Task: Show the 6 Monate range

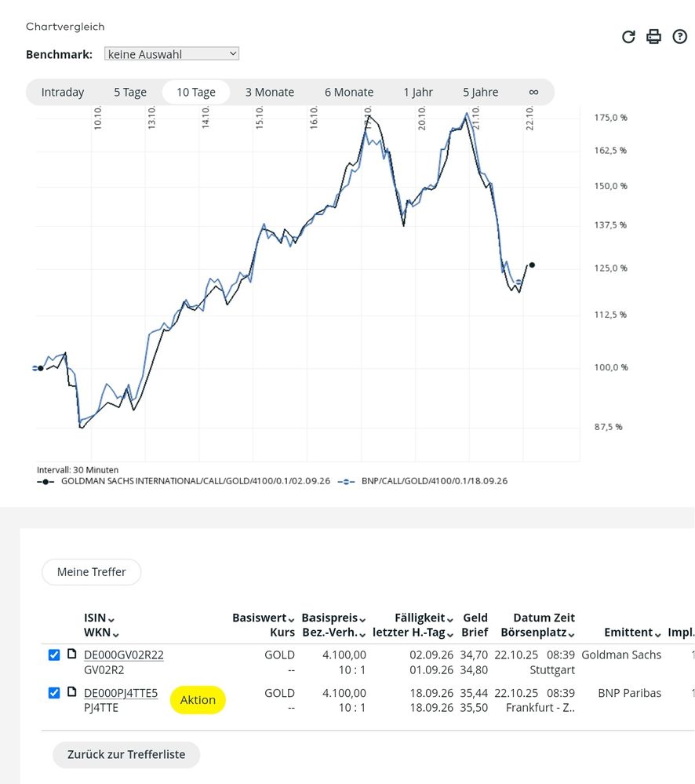Action: pyautogui.click(x=349, y=92)
